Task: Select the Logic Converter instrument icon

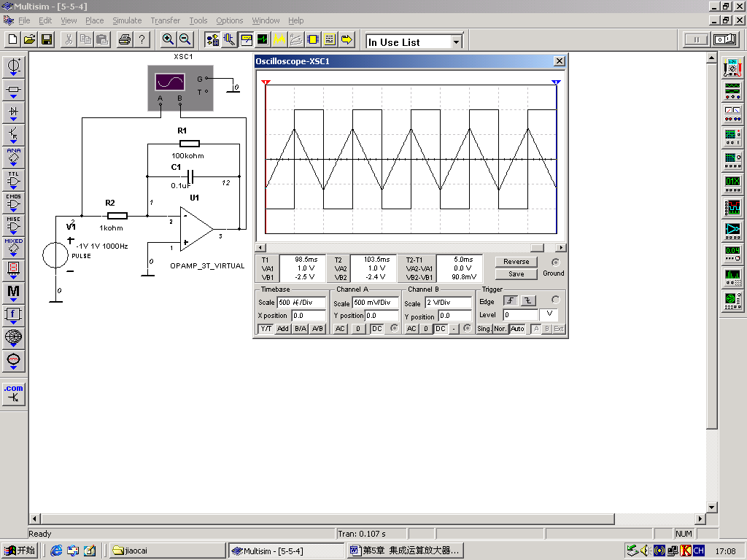Action: click(x=732, y=230)
